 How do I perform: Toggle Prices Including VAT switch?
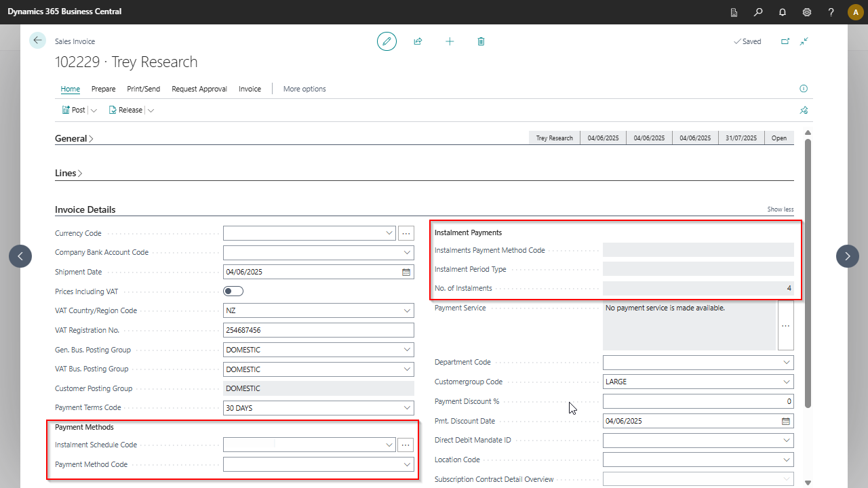233,291
